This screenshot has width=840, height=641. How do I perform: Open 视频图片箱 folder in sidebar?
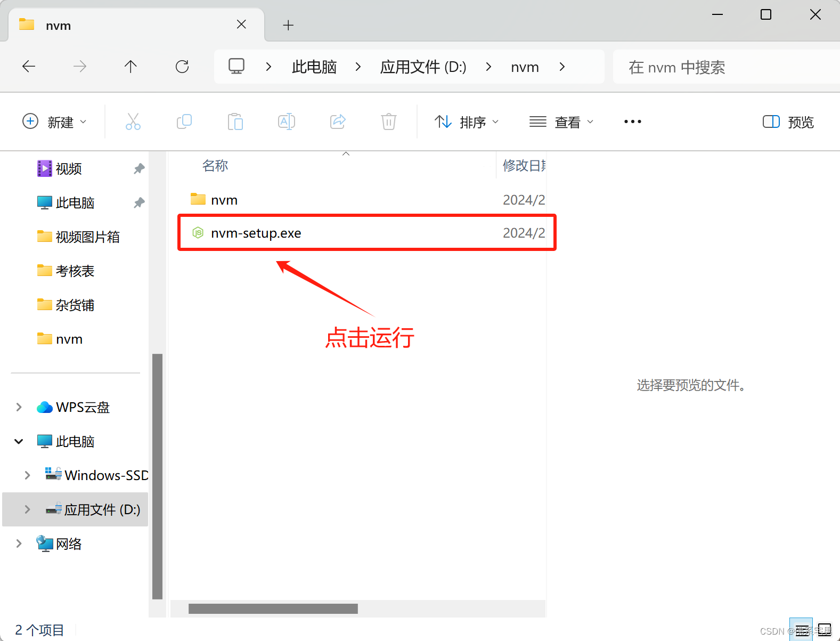point(87,237)
